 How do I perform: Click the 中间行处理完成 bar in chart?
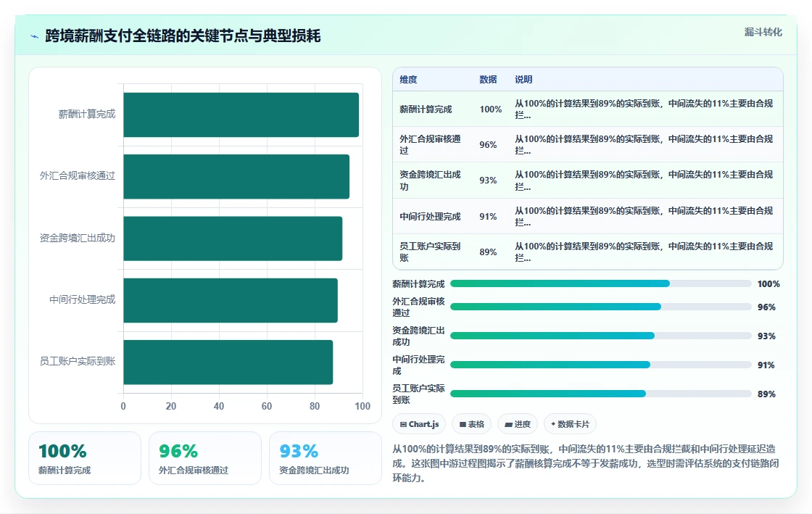point(231,300)
